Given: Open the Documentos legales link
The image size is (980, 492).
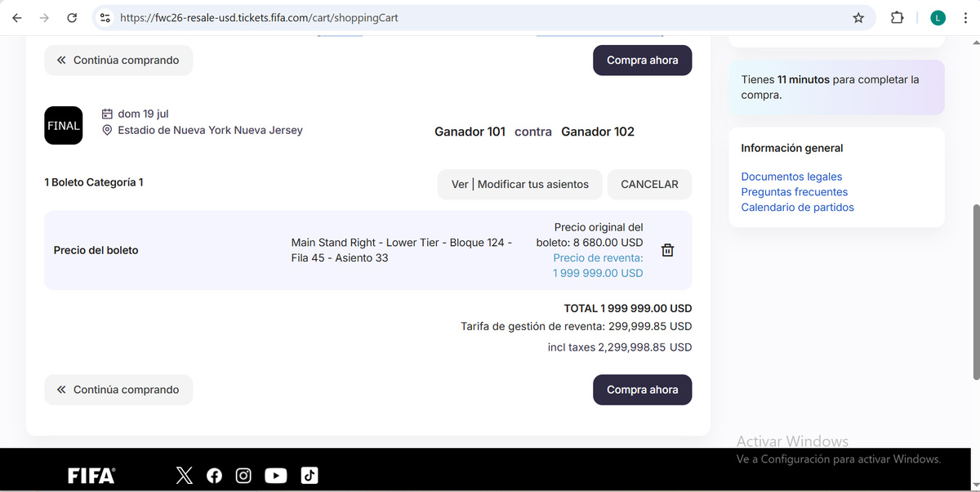Looking at the screenshot, I should click(791, 177).
